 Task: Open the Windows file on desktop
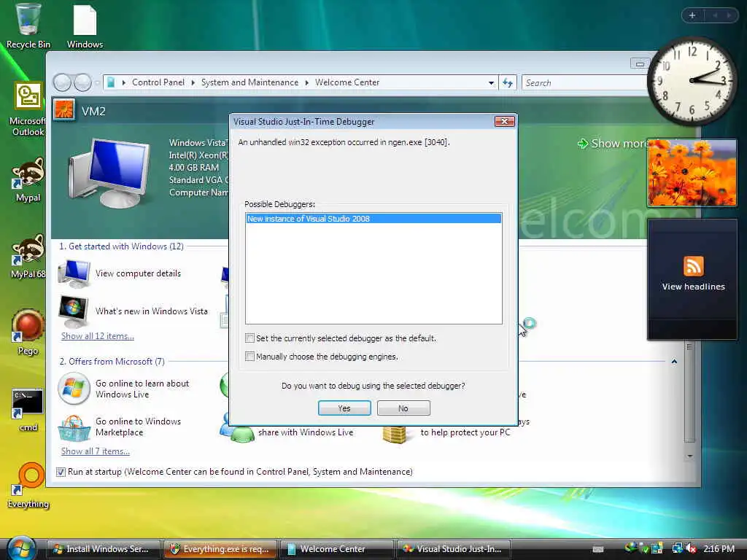coord(85,26)
